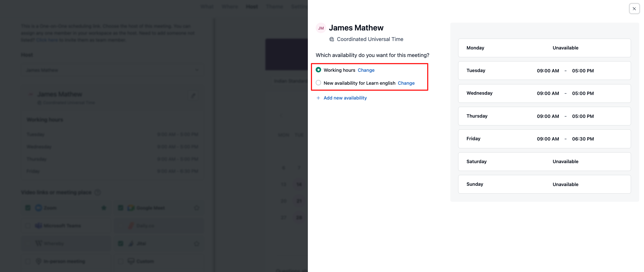Click the JM avatar icon
Image resolution: width=644 pixels, height=272 pixels.
321,28
